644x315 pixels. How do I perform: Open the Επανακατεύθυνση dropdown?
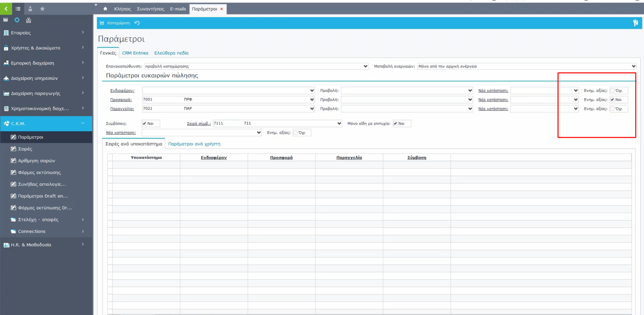click(x=256, y=66)
